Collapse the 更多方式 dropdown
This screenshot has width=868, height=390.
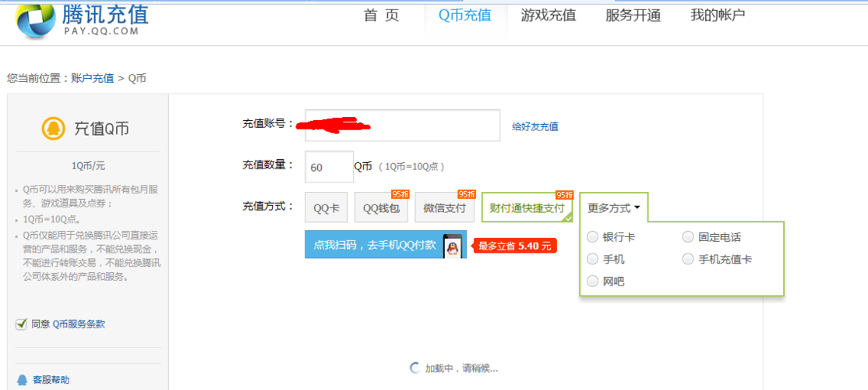614,208
